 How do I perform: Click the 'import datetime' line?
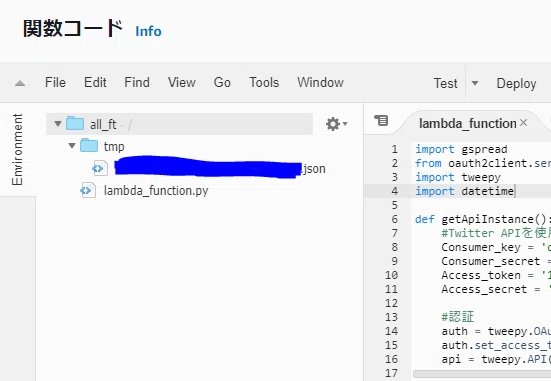[x=465, y=191]
